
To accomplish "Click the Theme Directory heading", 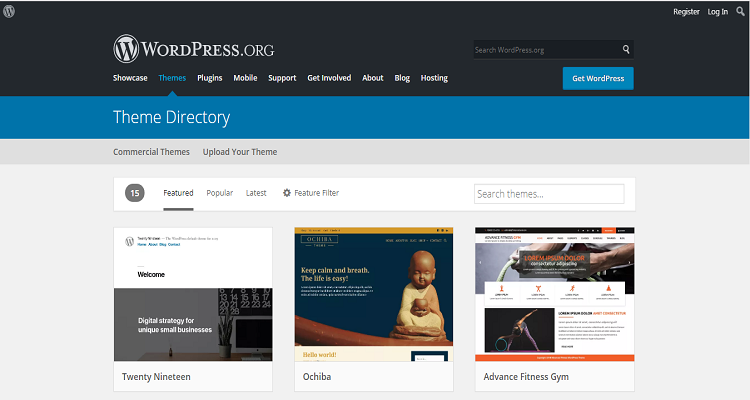I will pyautogui.click(x=172, y=117).
